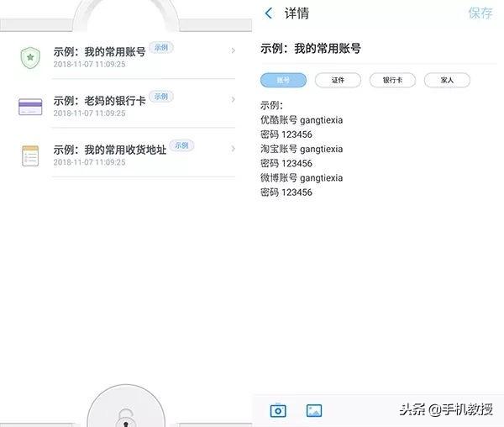Tap timestamp under 我的常用收货地址 entry
The width and height of the screenshot is (504, 427).
click(x=89, y=162)
